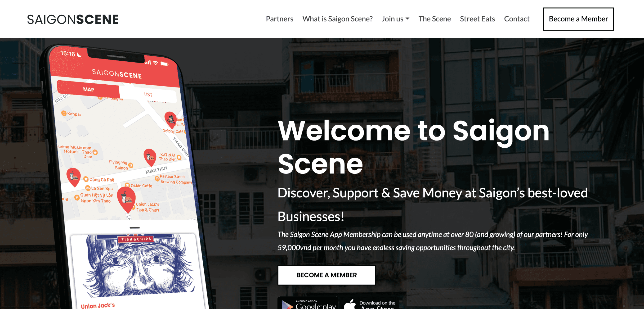
Task: Click the map pin near Dolphy Café
Action: point(171,120)
